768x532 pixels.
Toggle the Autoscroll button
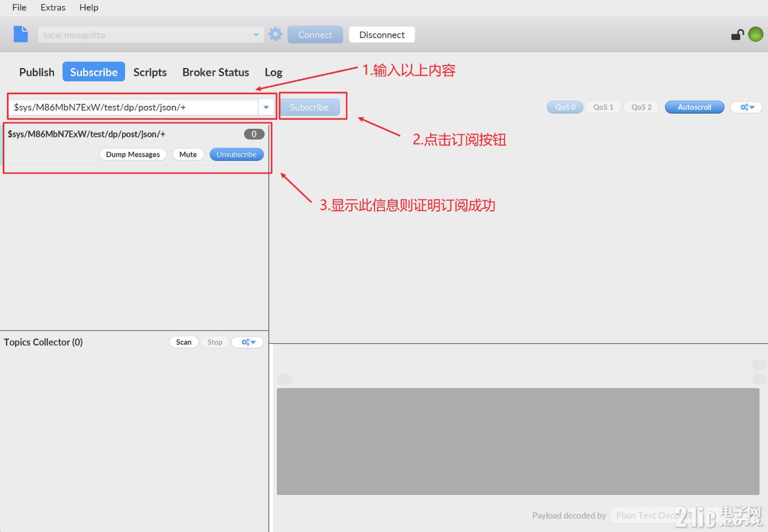pyautogui.click(x=695, y=107)
